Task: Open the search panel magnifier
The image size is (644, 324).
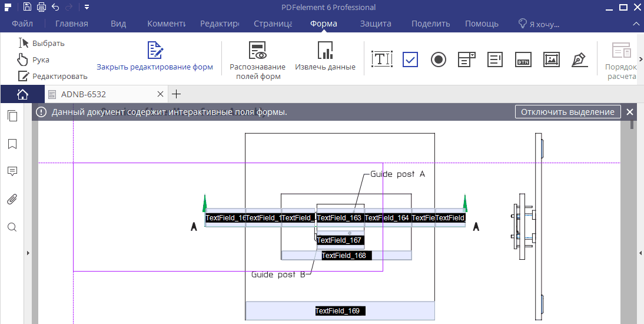Action: point(12,227)
